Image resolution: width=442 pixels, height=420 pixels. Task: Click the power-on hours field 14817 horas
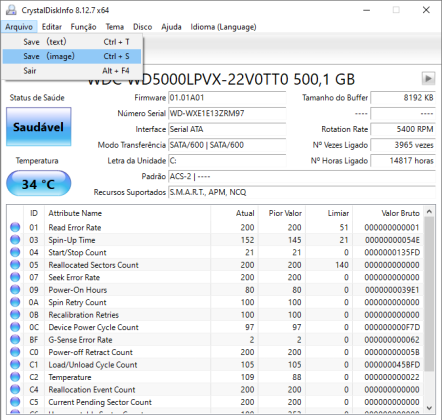403,161
